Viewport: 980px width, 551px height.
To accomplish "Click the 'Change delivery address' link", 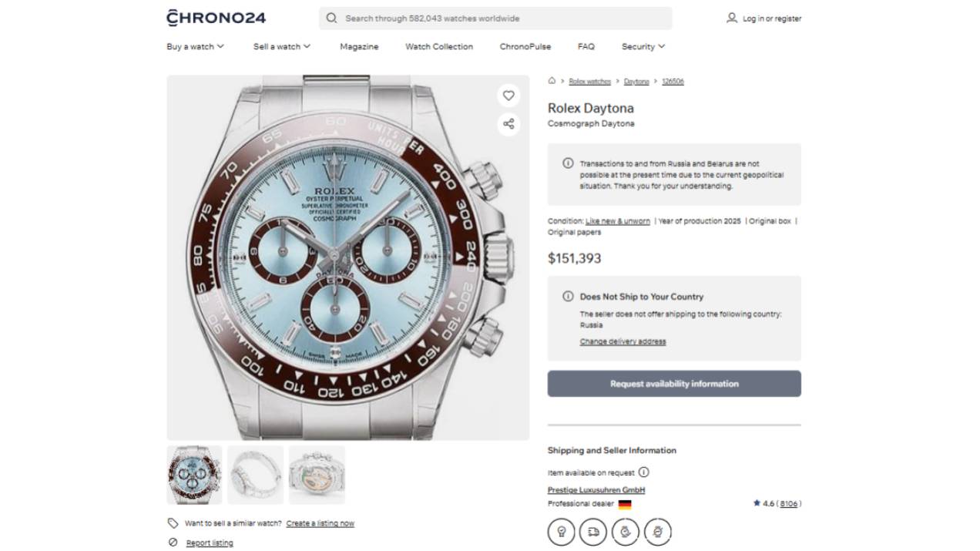I will point(623,341).
